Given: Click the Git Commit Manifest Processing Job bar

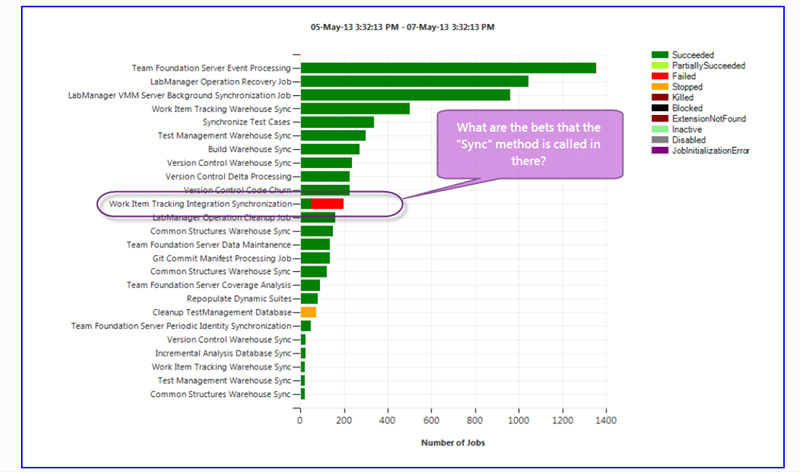Looking at the screenshot, I should [x=315, y=258].
